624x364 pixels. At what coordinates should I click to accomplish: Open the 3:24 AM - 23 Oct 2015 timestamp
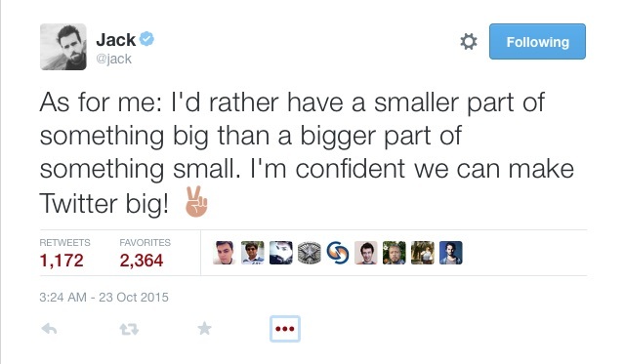pyautogui.click(x=104, y=298)
